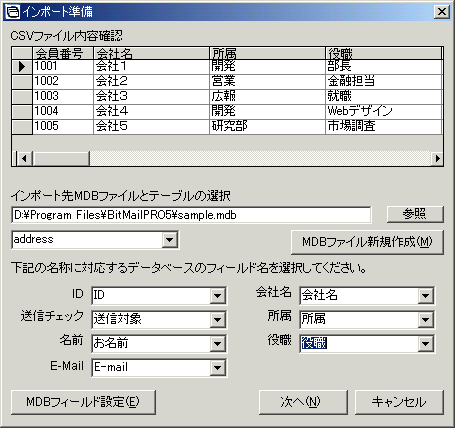Viewport: 455px width, 428px height.
Task: Click the MDB file path input field
Action: point(191,215)
